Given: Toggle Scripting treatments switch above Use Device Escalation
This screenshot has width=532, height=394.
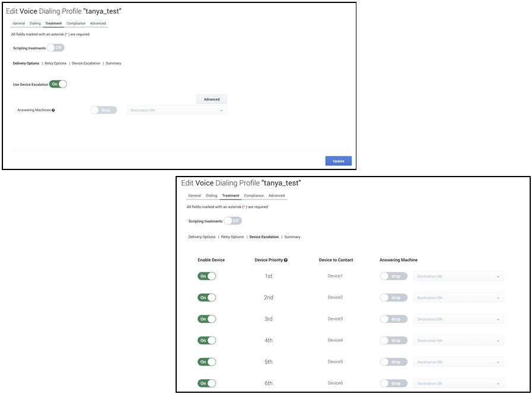Looking at the screenshot, I should point(55,48).
